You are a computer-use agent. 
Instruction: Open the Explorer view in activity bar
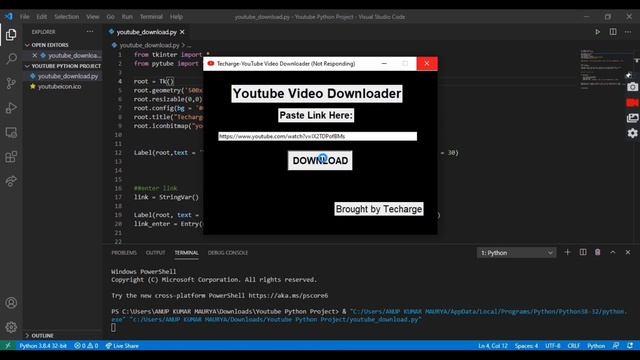click(11, 35)
